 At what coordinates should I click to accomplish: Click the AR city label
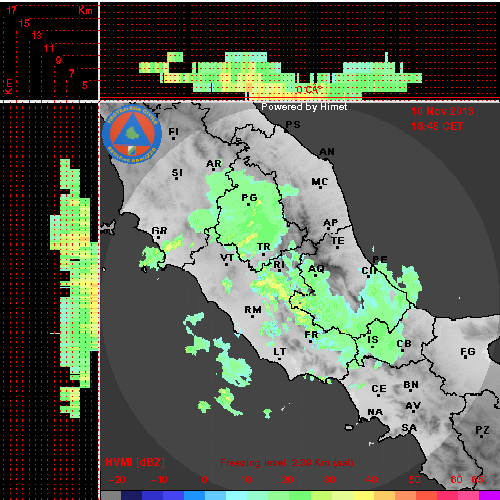[x=214, y=164]
